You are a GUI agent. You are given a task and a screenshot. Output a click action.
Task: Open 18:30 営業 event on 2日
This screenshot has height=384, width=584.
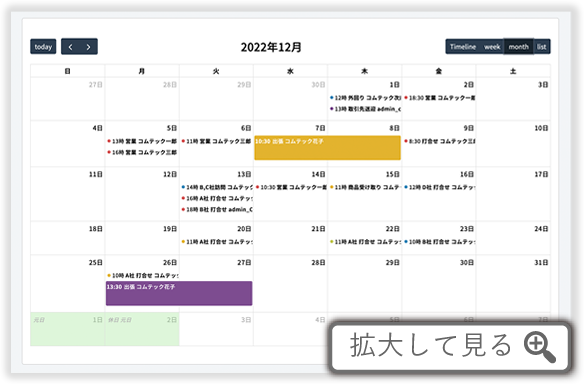(x=439, y=98)
